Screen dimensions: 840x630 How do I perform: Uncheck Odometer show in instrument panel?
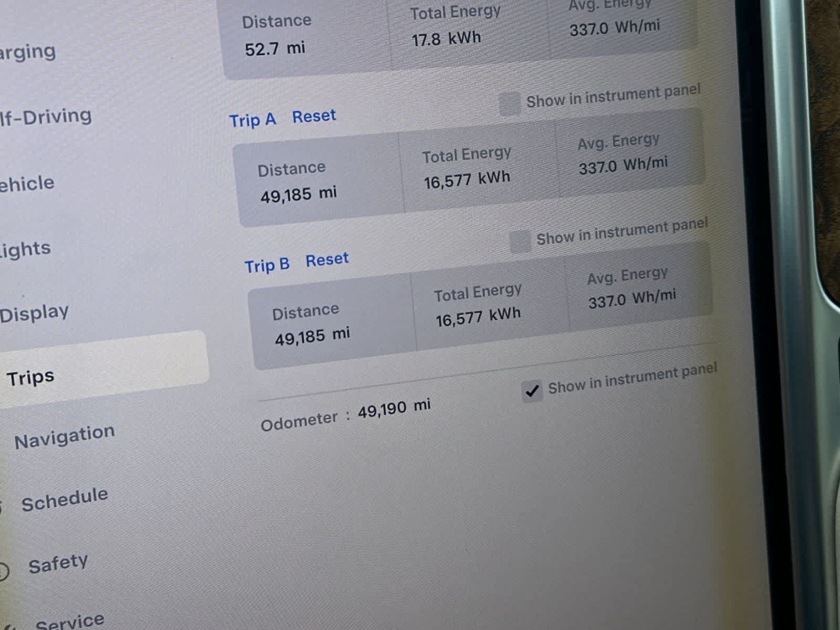[532, 391]
